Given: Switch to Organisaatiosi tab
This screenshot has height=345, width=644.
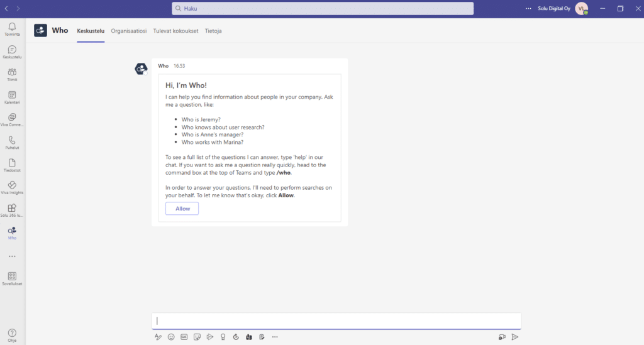Looking at the screenshot, I should tap(128, 31).
